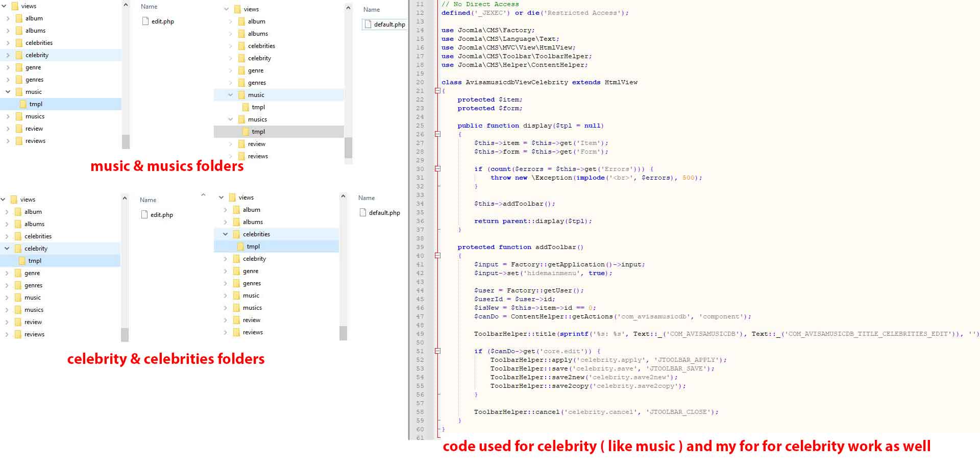Click the 'use Joomla\CMS\Factory;' line
The width and height of the screenshot is (980, 469).
pyautogui.click(x=488, y=30)
